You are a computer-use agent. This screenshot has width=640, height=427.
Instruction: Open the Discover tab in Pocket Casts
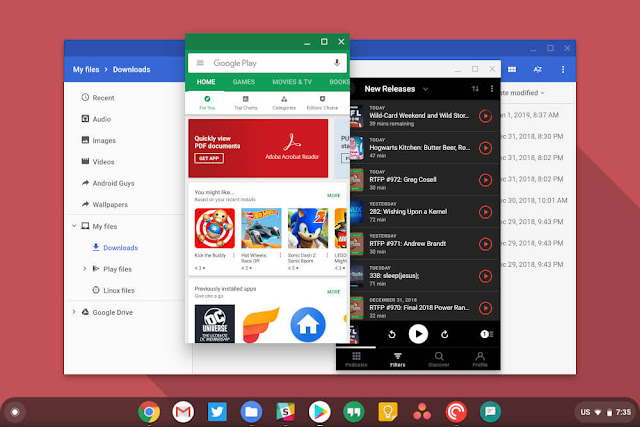439,359
